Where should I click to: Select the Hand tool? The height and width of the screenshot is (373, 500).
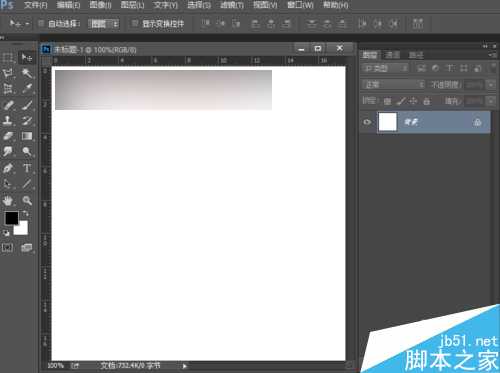[x=8, y=200]
